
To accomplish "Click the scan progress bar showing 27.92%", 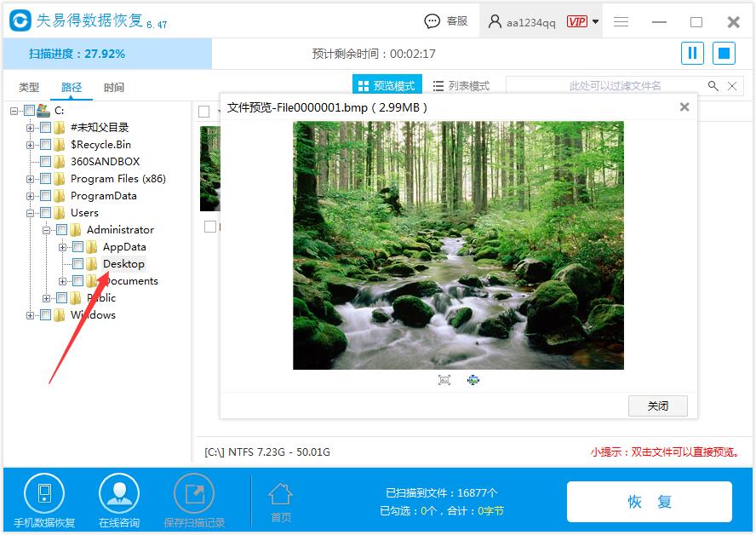I will [106, 53].
